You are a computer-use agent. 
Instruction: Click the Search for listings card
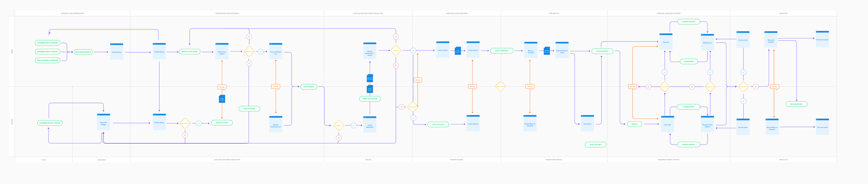point(103,122)
